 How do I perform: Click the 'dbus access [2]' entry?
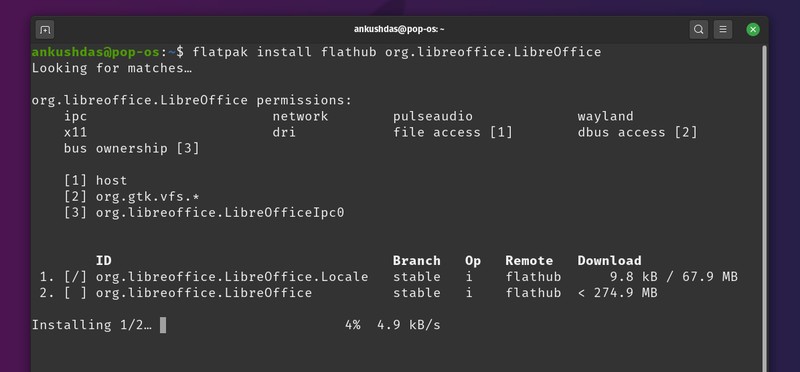(637, 133)
